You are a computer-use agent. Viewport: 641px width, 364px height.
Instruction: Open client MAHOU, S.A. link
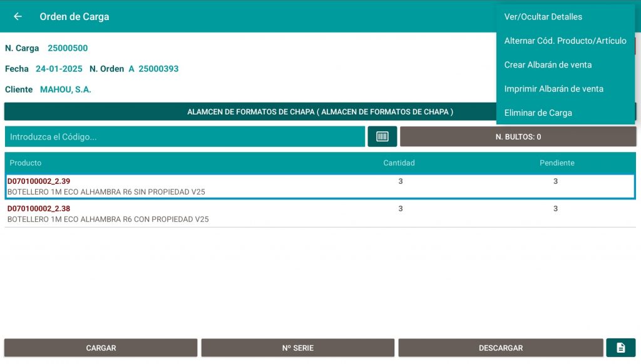[x=65, y=89]
